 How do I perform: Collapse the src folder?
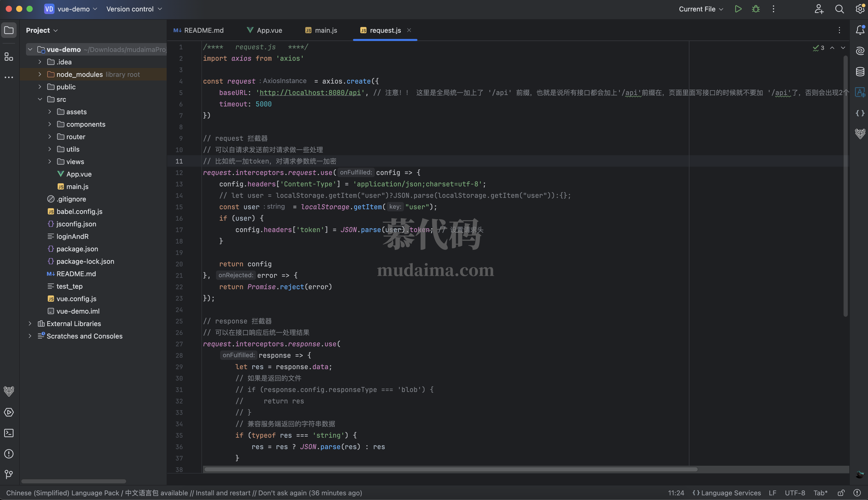coord(40,99)
